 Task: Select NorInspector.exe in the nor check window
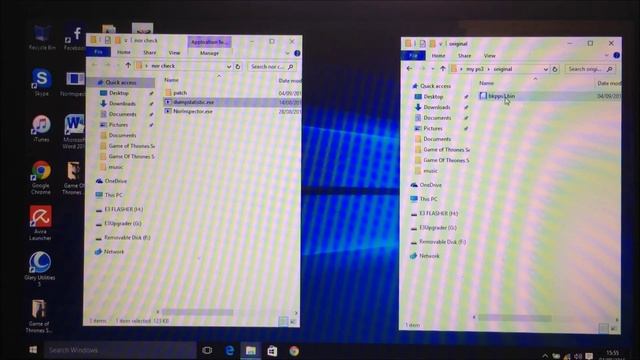click(x=193, y=111)
